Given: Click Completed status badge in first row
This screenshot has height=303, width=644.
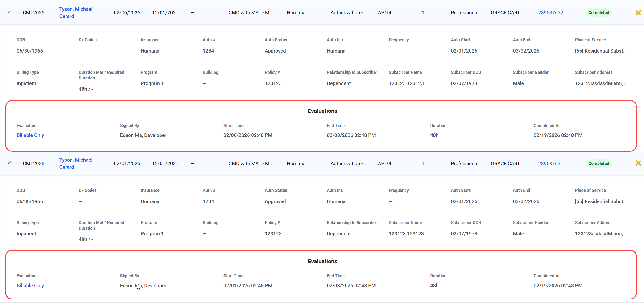Looking at the screenshot, I should [599, 13].
